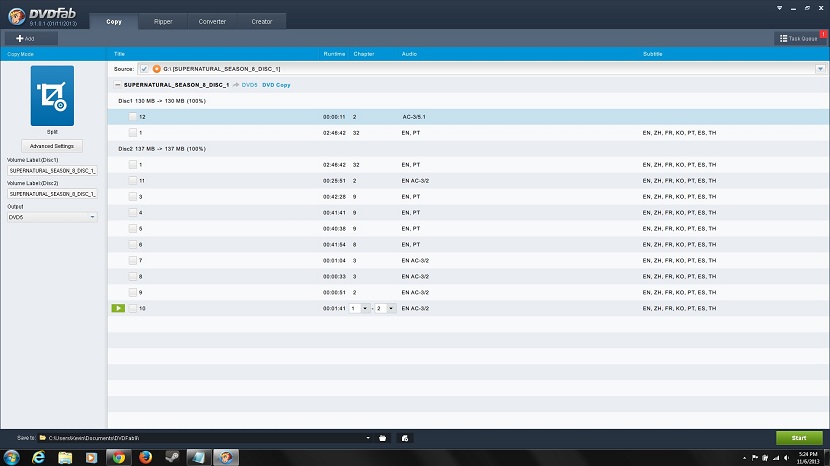Launch Internet Explorer from the taskbar
The image size is (830, 466).
tap(39, 457)
